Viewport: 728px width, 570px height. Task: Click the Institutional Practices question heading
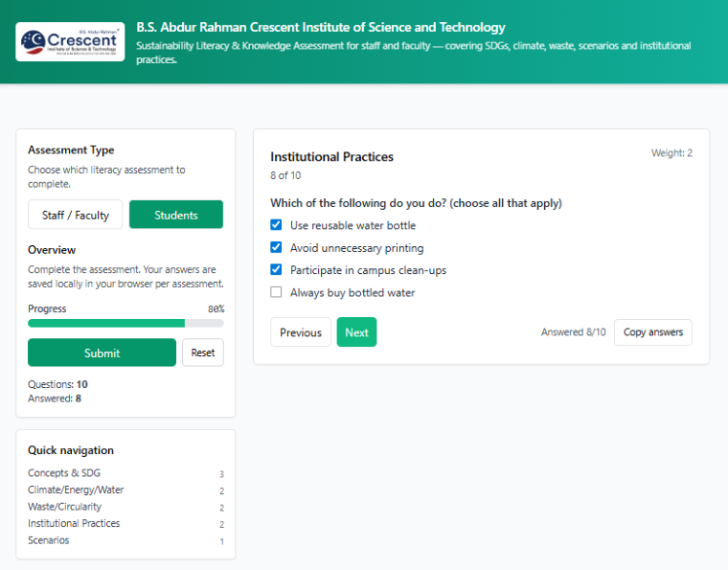[331, 157]
